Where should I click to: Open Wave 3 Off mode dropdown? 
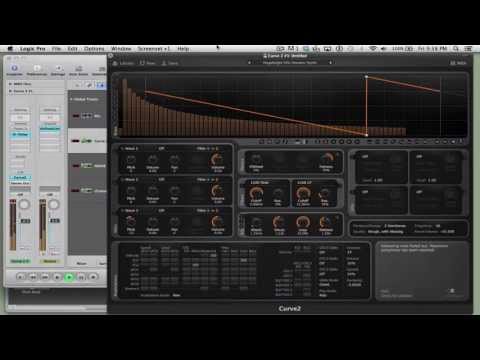click(161, 210)
